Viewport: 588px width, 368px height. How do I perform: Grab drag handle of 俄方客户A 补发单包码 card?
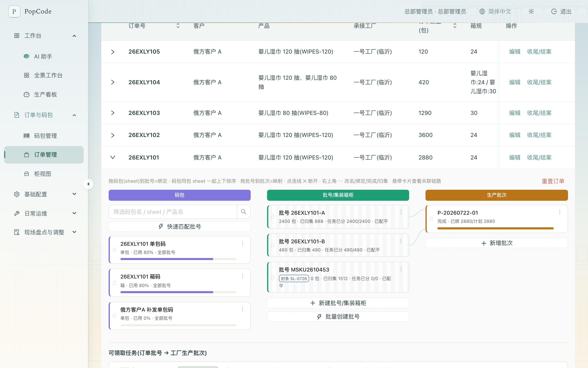pos(114,316)
